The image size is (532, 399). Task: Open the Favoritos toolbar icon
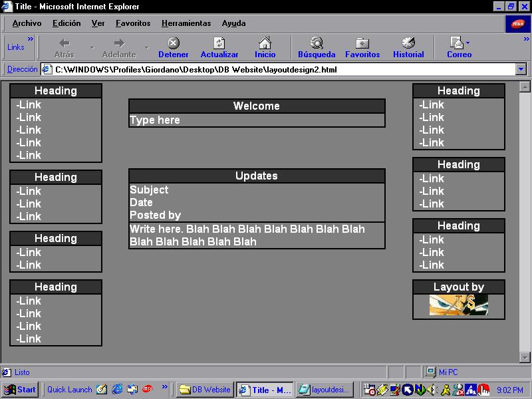tap(362, 44)
